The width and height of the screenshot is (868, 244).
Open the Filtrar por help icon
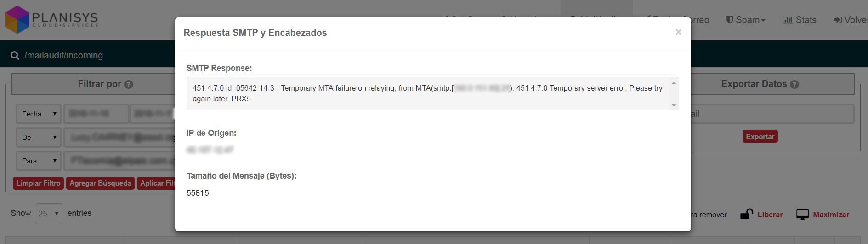[129, 84]
